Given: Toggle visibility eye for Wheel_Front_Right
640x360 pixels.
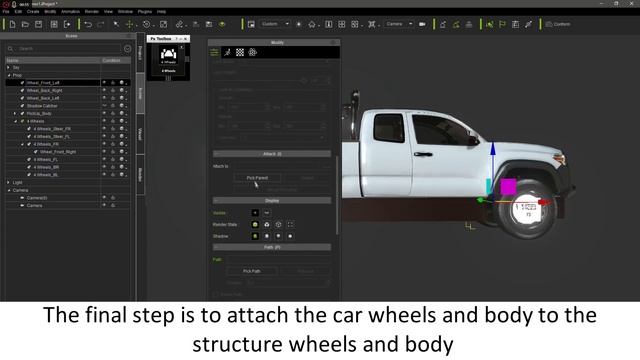Looking at the screenshot, I should click(x=104, y=151).
